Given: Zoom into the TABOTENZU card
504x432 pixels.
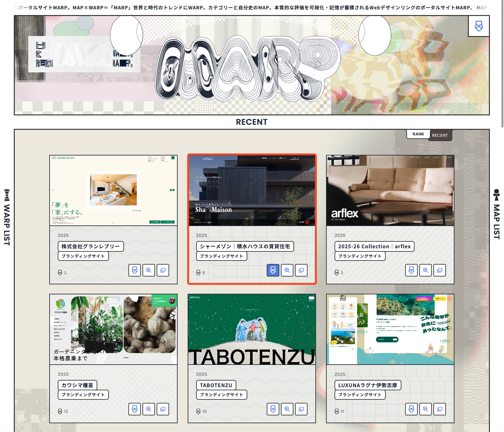Looking at the screenshot, I should point(287,409).
